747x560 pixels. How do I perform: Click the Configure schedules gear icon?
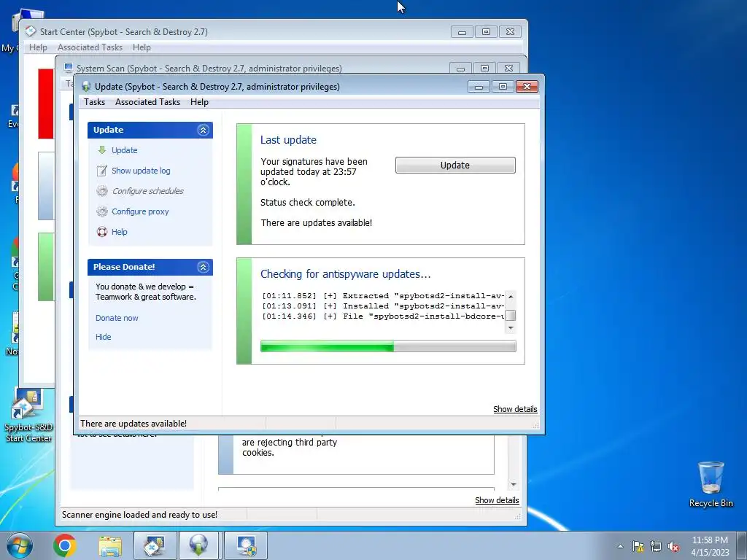[x=102, y=191]
